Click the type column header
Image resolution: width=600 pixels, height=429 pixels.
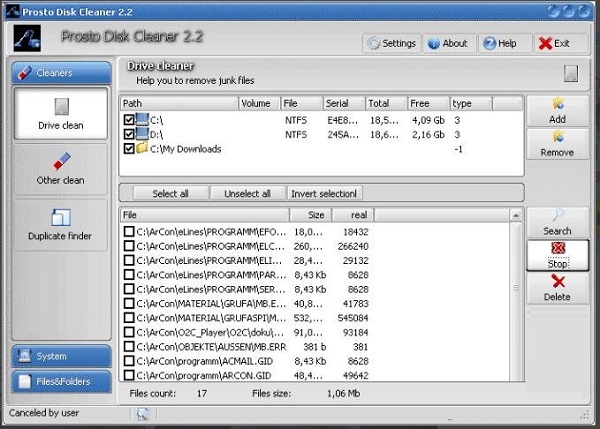click(470, 103)
